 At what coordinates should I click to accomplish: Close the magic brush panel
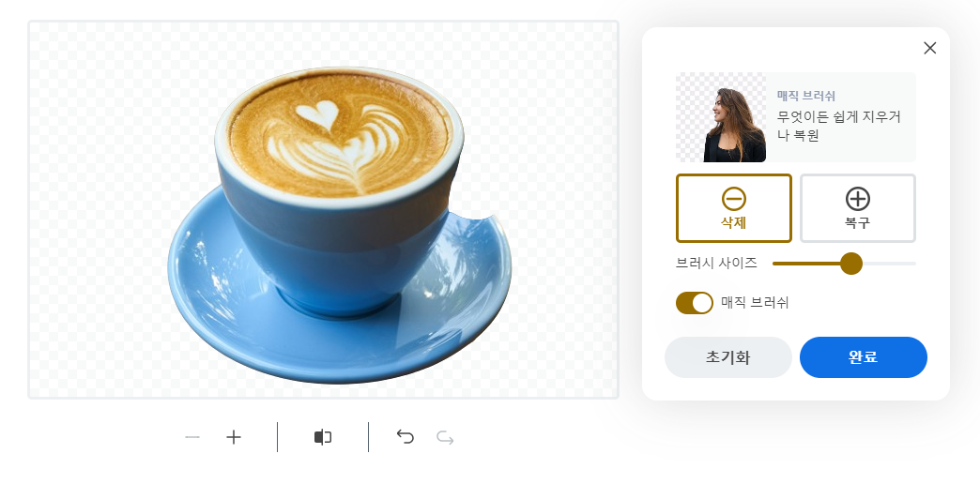[930, 48]
